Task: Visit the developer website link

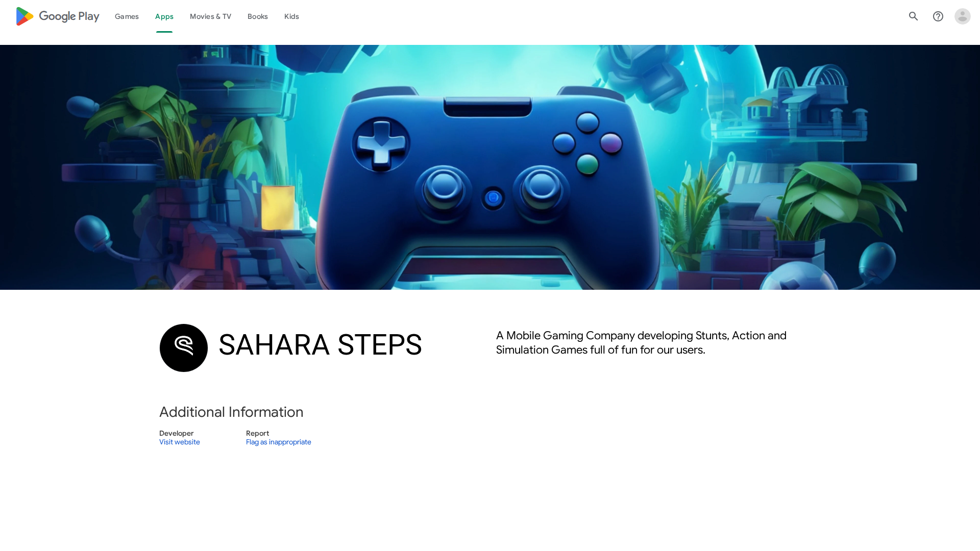Action: click(x=180, y=442)
